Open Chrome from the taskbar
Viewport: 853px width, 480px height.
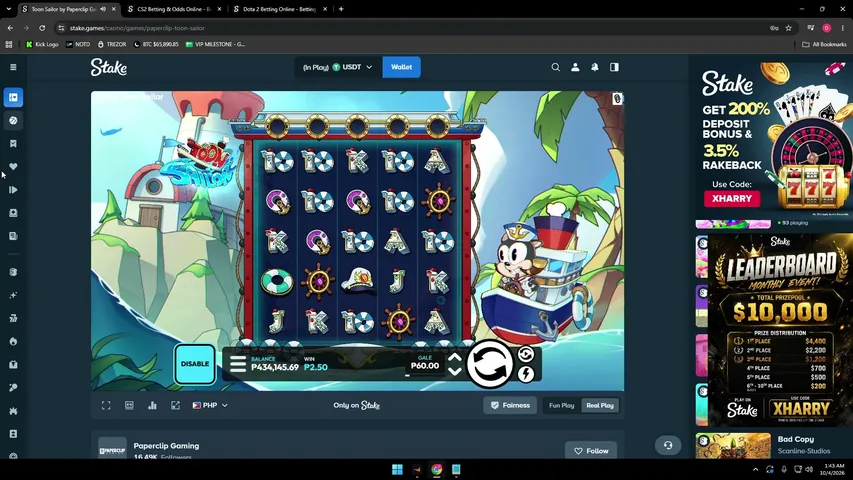pos(436,469)
